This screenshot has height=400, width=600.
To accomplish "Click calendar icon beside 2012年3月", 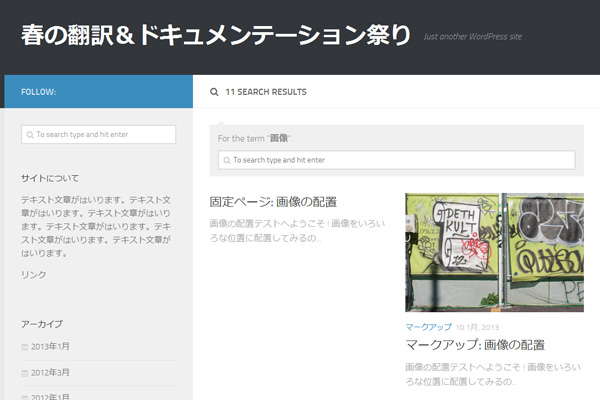I will 24,373.
